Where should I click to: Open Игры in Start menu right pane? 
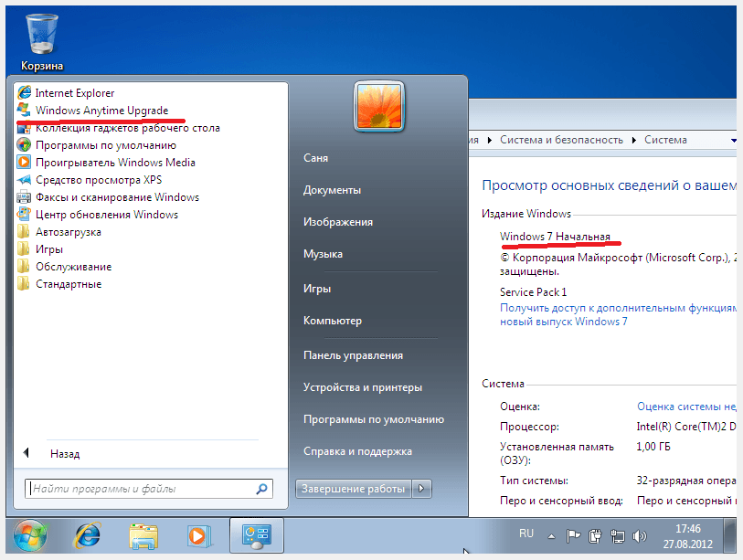tap(317, 289)
